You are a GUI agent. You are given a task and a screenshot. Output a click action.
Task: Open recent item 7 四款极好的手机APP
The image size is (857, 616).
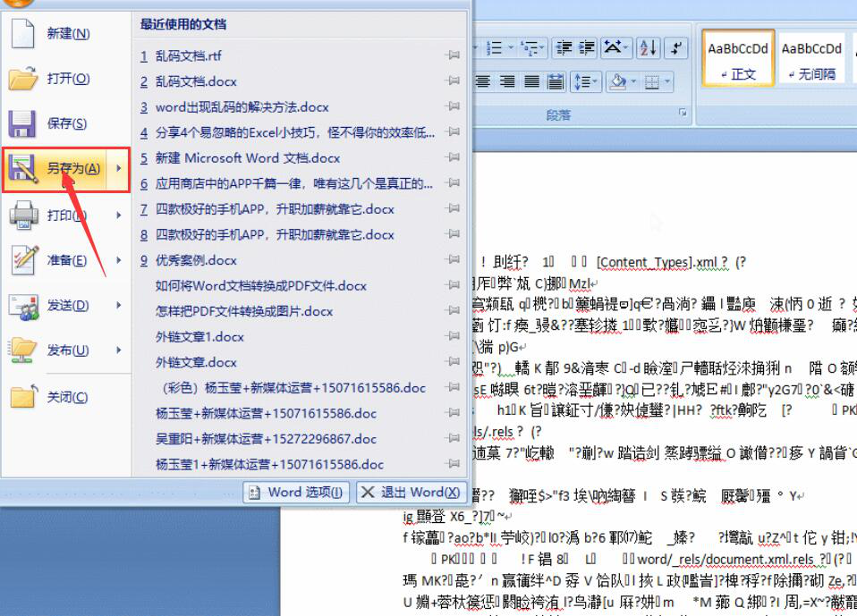coord(267,209)
